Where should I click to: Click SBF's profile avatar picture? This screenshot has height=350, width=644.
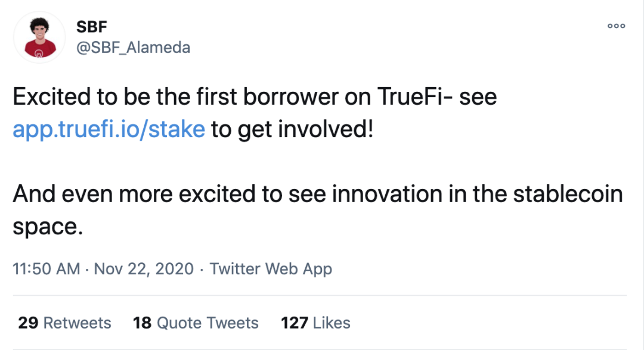(39, 38)
